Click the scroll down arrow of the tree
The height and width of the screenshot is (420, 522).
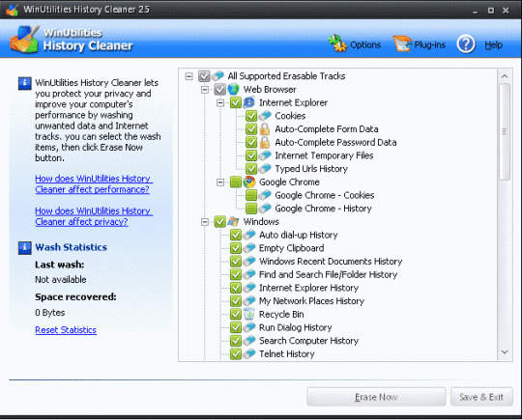505,352
